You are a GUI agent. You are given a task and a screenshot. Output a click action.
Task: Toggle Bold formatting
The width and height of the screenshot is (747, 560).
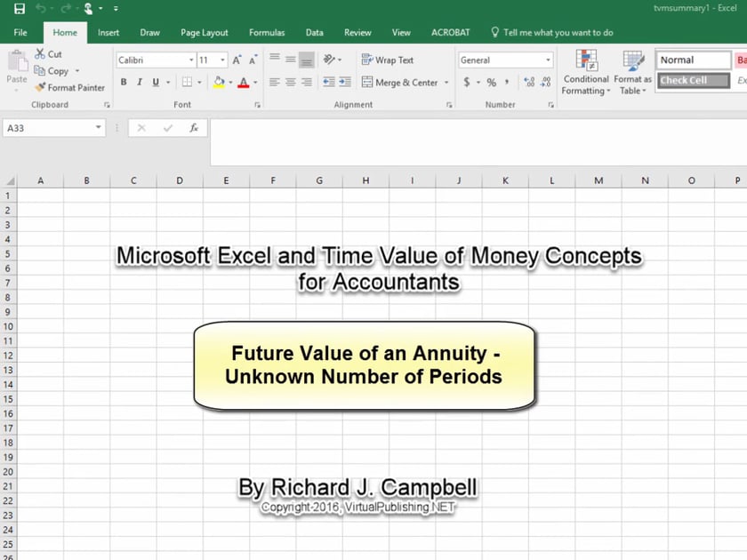coord(124,82)
